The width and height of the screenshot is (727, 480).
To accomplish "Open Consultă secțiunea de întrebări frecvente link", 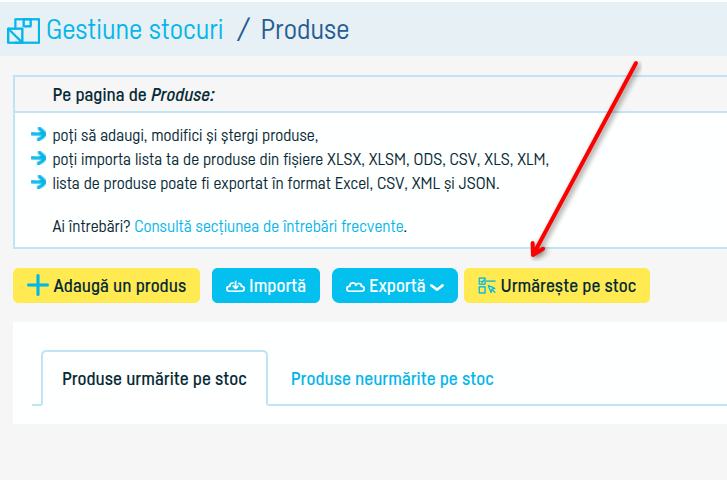I will click(269, 226).
